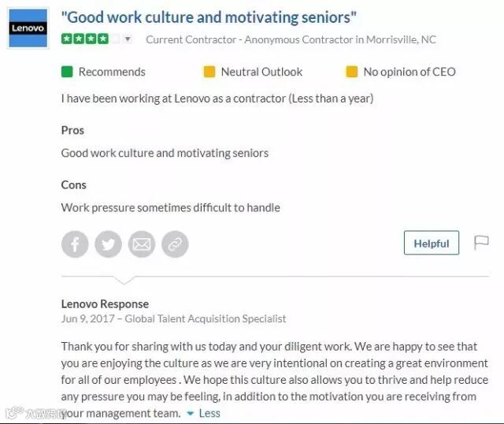This screenshot has height=424, width=504.
Task: Click the Lenovo Response heading
Action: click(105, 303)
